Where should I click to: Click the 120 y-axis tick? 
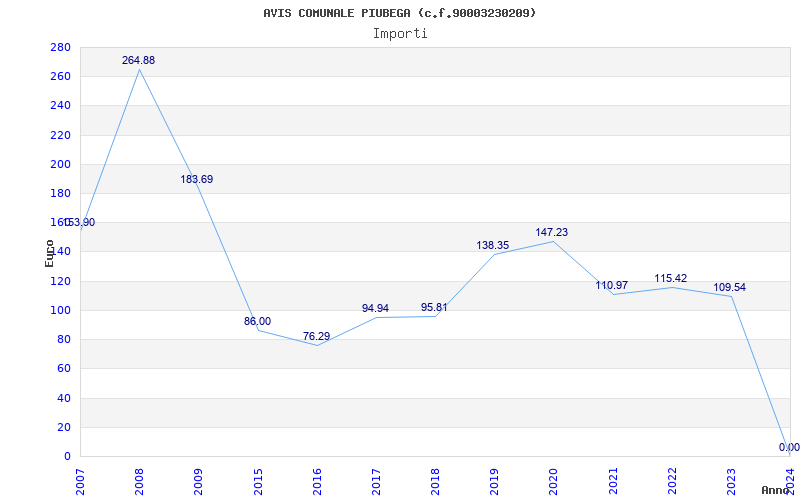click(x=60, y=281)
